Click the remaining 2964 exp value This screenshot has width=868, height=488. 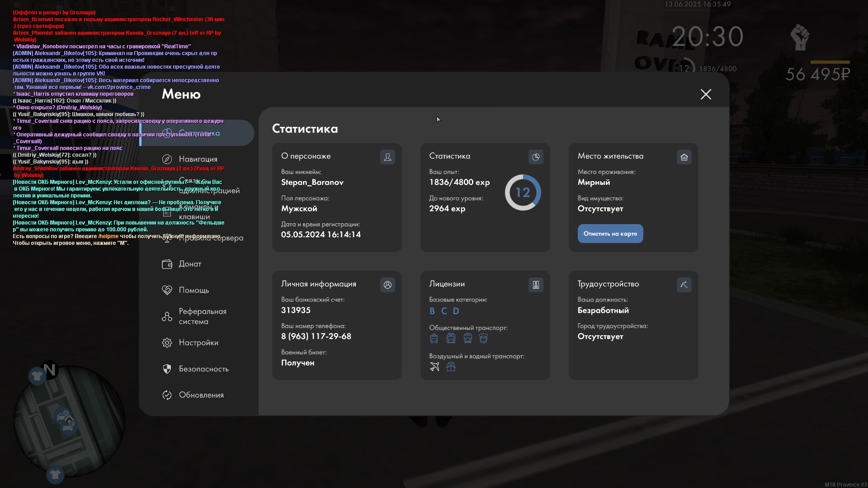tap(447, 209)
